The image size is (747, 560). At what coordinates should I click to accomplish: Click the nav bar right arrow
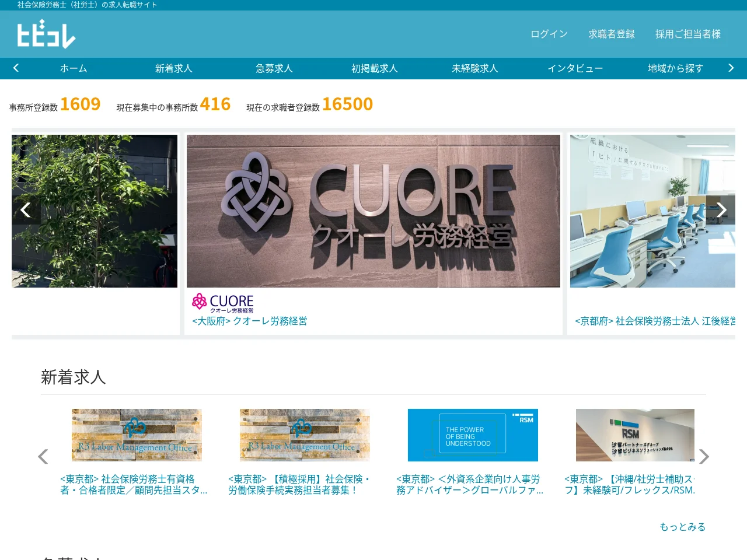(731, 68)
